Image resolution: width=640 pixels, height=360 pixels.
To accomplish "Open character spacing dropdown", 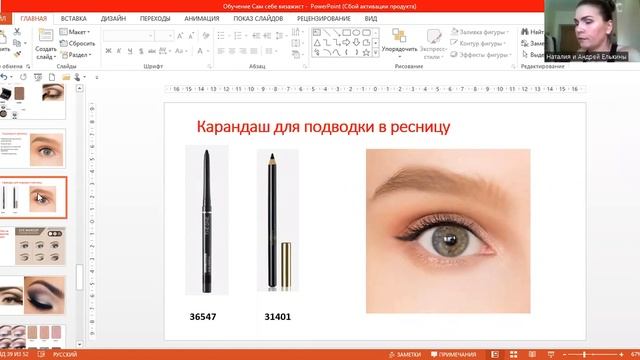I will click(165, 51).
